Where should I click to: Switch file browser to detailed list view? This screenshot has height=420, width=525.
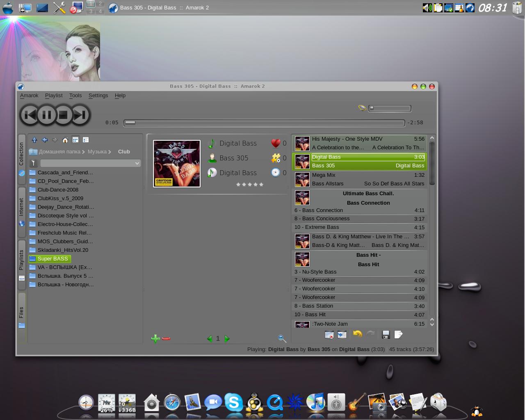[86, 140]
